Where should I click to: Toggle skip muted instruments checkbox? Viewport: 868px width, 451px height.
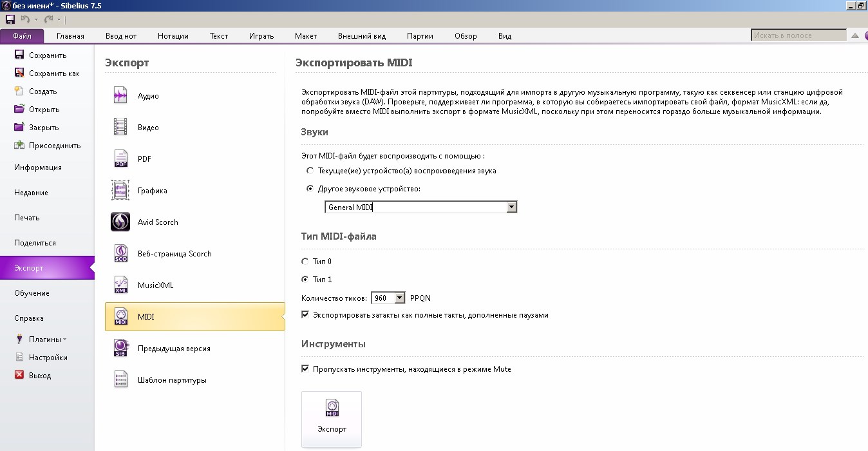[306, 369]
